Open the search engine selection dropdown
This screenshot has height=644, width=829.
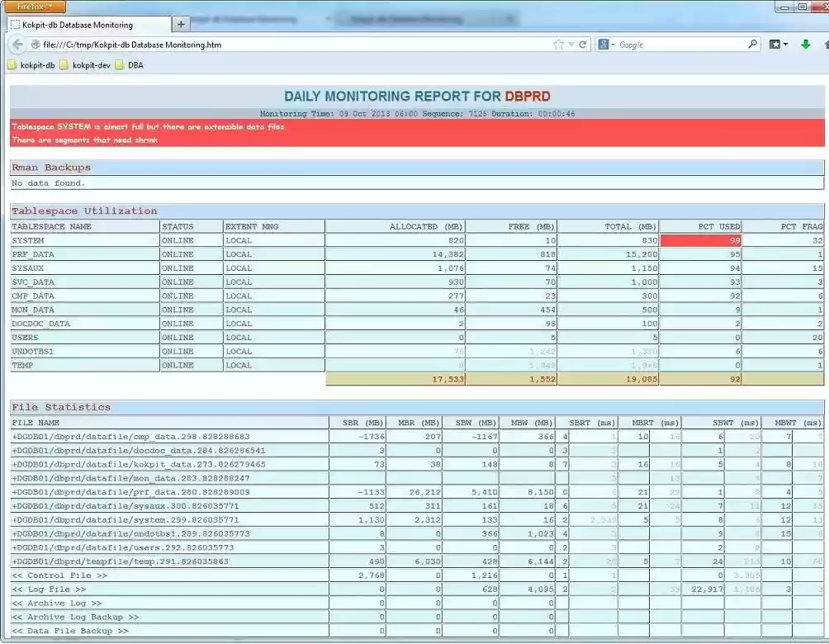click(613, 44)
